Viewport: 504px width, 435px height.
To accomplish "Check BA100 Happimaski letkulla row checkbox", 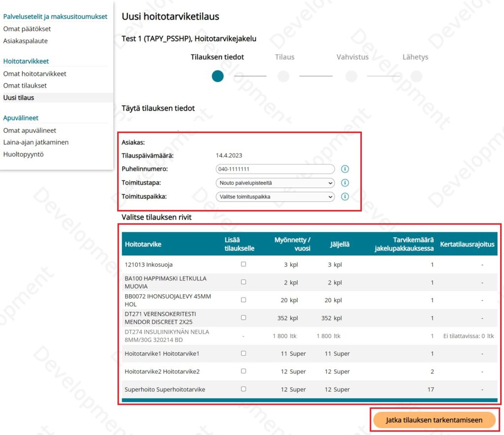I will (x=243, y=282).
